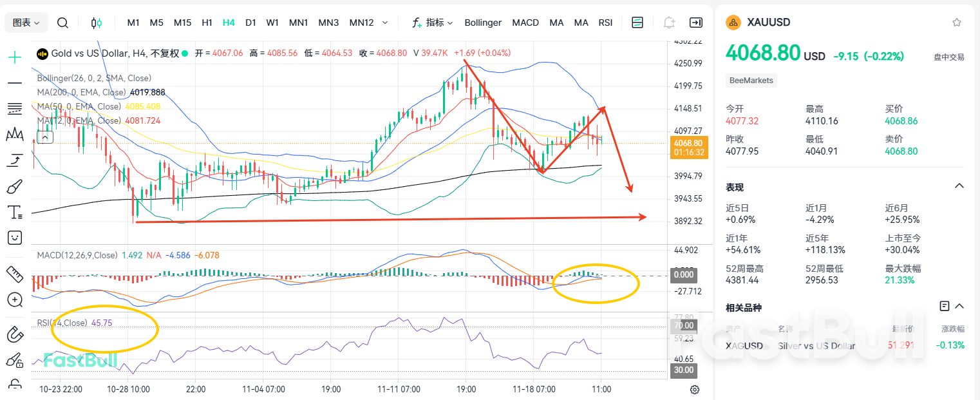This screenshot has width=980, height=400.
Task: Open the extra timeframes dropdown beside MN12
Action: pyautogui.click(x=384, y=22)
